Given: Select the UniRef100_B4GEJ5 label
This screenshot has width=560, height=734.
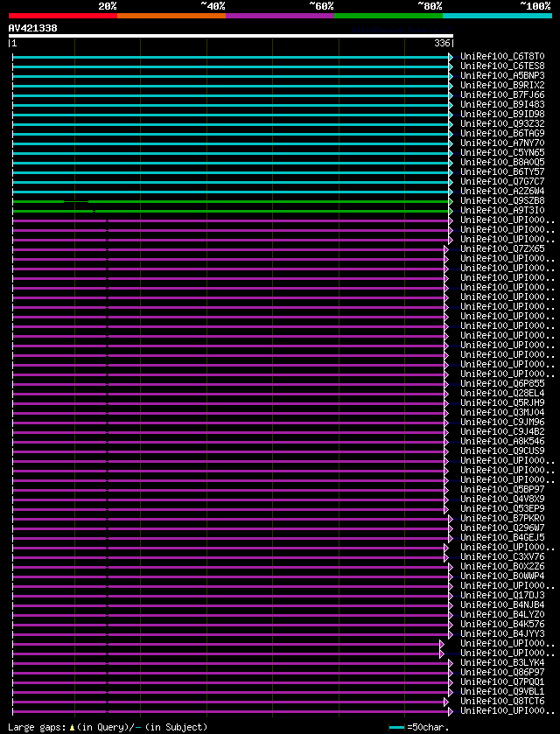Looking at the screenshot, I should 502,537.
